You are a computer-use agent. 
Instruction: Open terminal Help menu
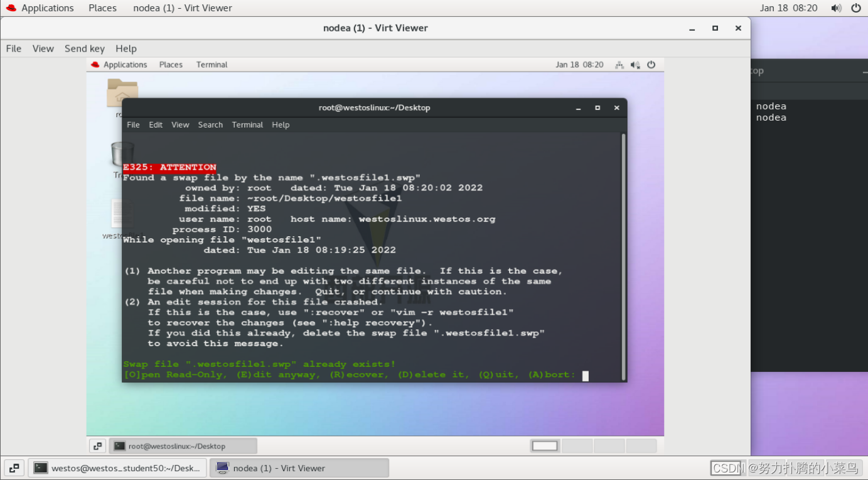click(281, 124)
